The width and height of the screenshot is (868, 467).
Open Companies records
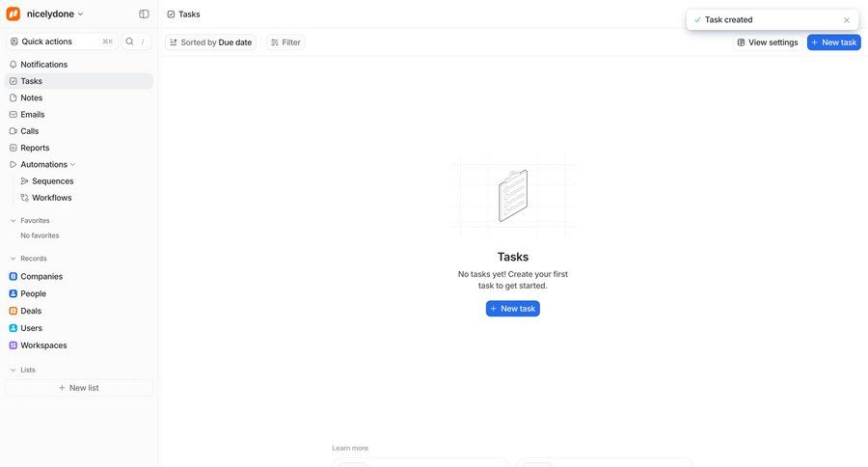[x=79, y=276]
